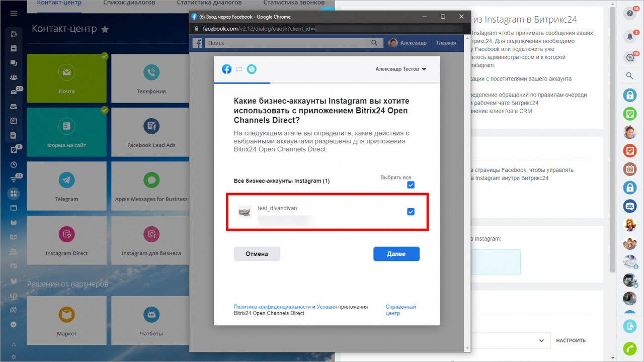Click Facebook logo in popup header
The image size is (644, 362).
(198, 43)
